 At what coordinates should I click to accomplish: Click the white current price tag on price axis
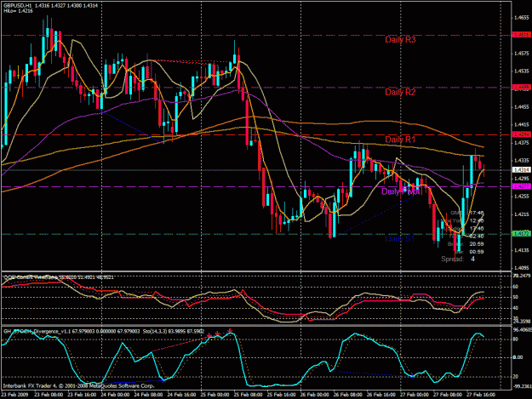[522, 170]
